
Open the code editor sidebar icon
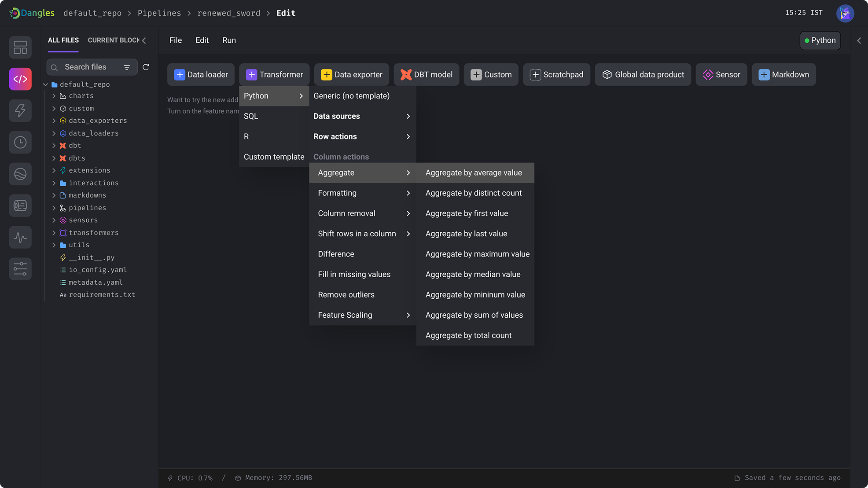[x=20, y=79]
